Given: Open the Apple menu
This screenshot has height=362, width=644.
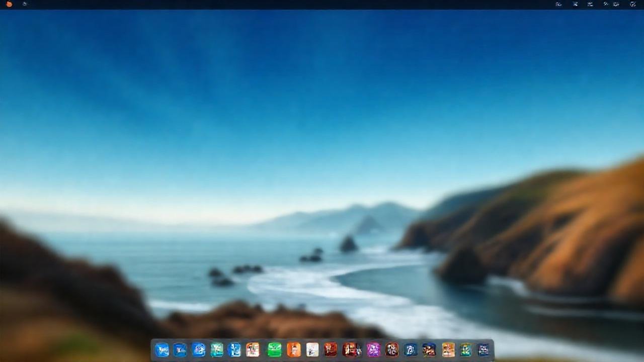Looking at the screenshot, I should click(x=9, y=4).
